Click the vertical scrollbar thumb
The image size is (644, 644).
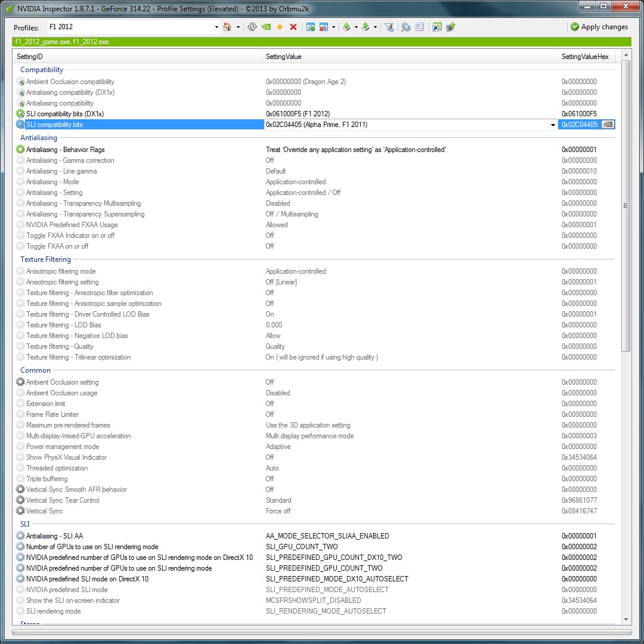(626, 206)
